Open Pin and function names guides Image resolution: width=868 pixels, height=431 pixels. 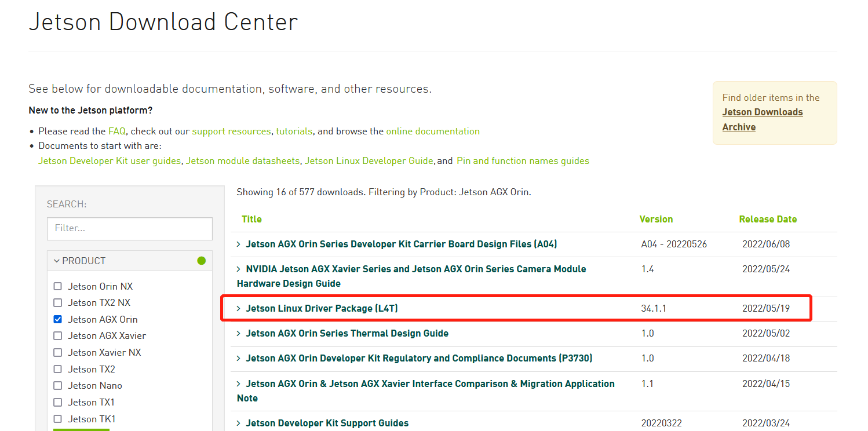[x=523, y=161]
